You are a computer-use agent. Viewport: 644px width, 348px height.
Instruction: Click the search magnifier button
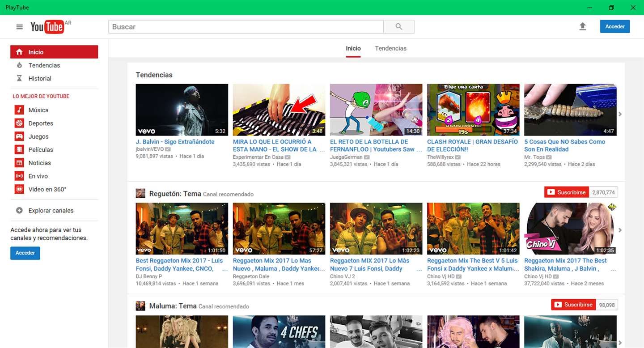(399, 27)
